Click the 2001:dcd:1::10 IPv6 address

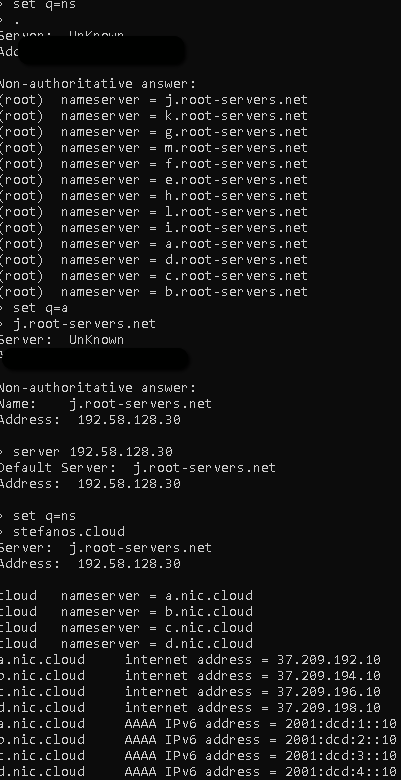[341, 723]
